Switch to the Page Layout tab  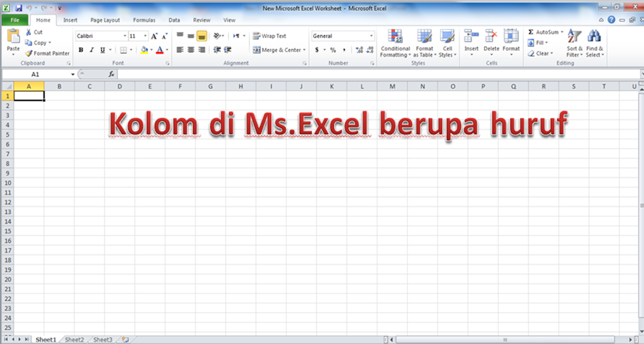click(105, 20)
